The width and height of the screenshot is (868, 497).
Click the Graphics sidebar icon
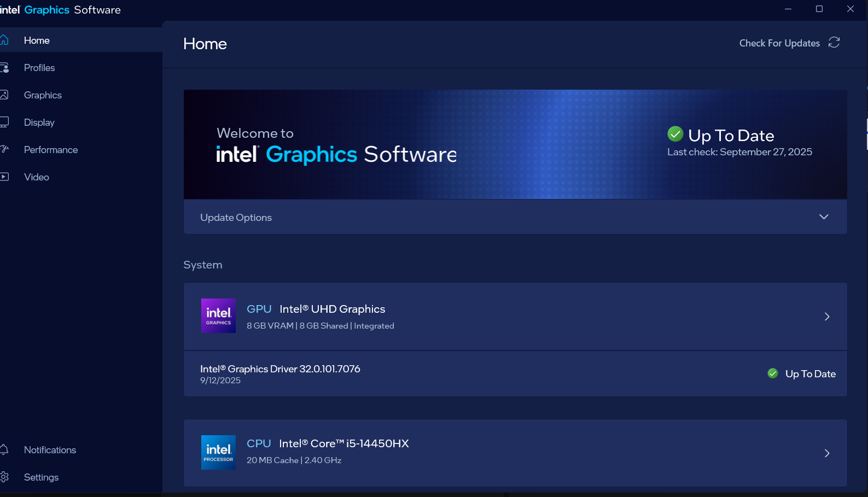(4, 95)
